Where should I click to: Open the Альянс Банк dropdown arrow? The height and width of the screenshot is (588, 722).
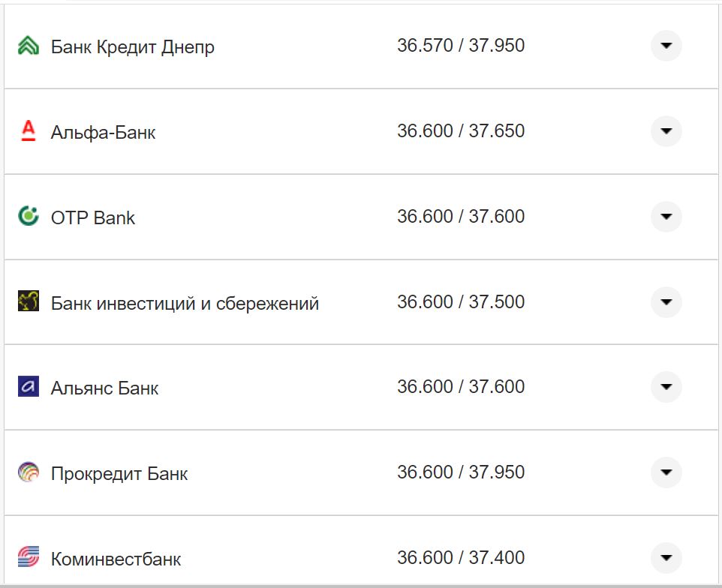click(x=666, y=387)
